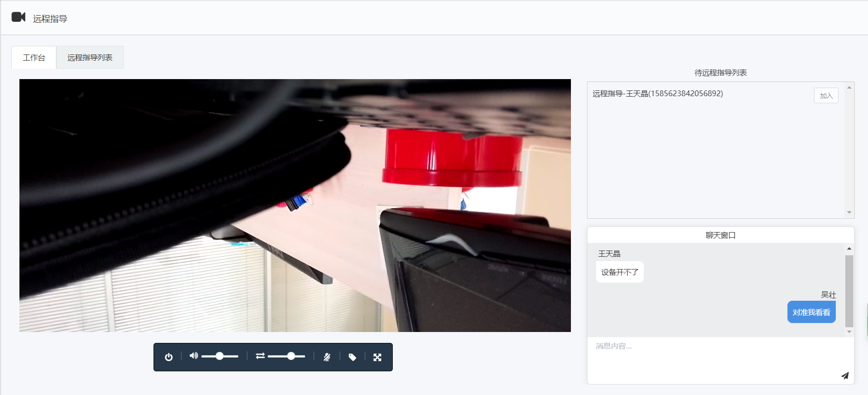Click the power icon to end session
The width and height of the screenshot is (868, 395).
point(169,357)
